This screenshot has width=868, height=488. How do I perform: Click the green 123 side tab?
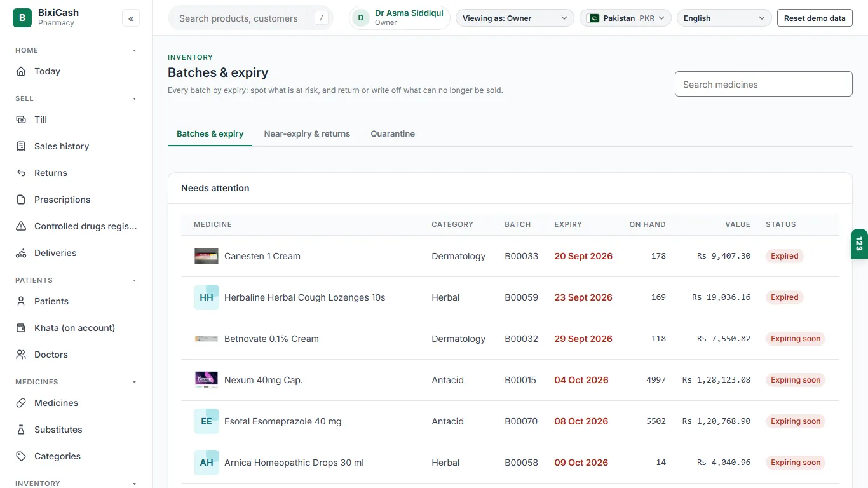859,244
